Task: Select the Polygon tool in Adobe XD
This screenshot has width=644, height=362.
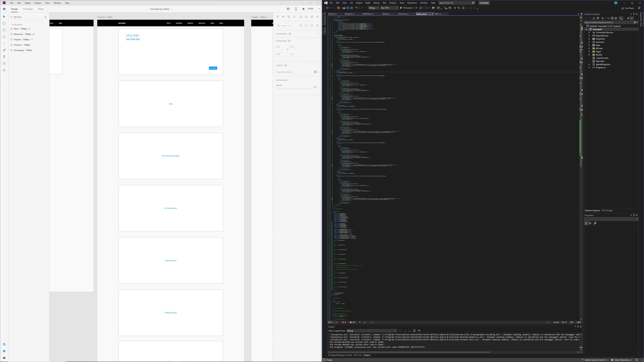Action: point(4,37)
